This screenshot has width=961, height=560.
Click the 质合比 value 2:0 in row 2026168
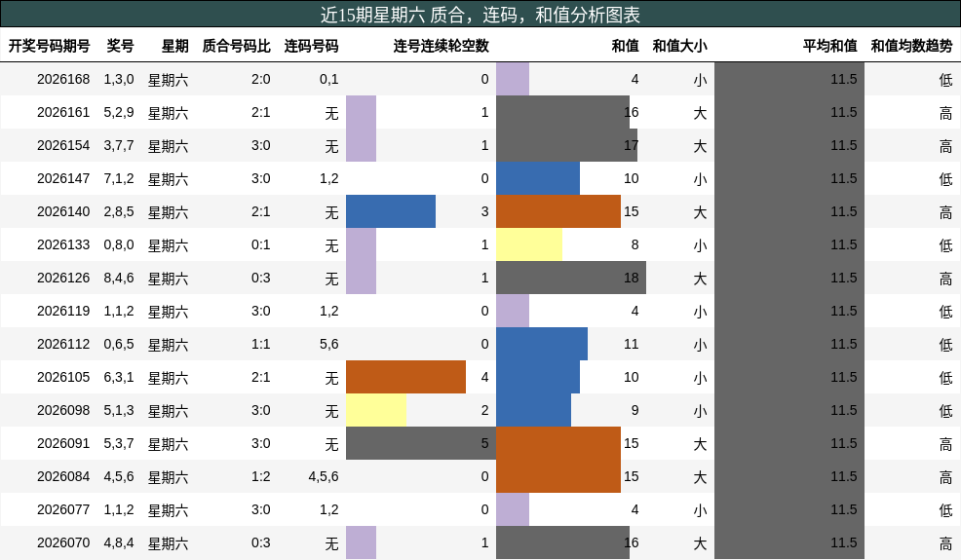(260, 79)
